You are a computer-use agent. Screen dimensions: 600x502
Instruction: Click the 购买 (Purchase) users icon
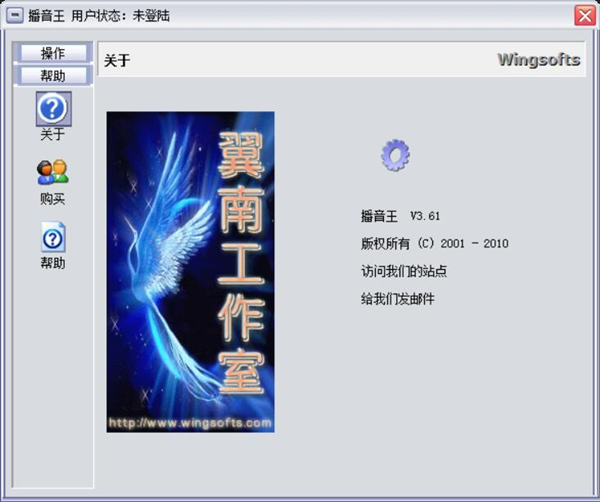click(53, 172)
